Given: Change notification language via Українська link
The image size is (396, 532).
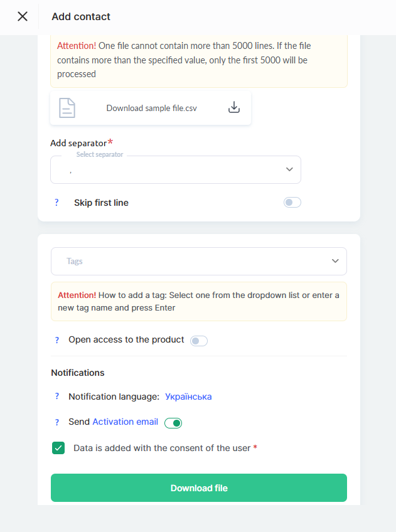Looking at the screenshot, I should tap(188, 396).
